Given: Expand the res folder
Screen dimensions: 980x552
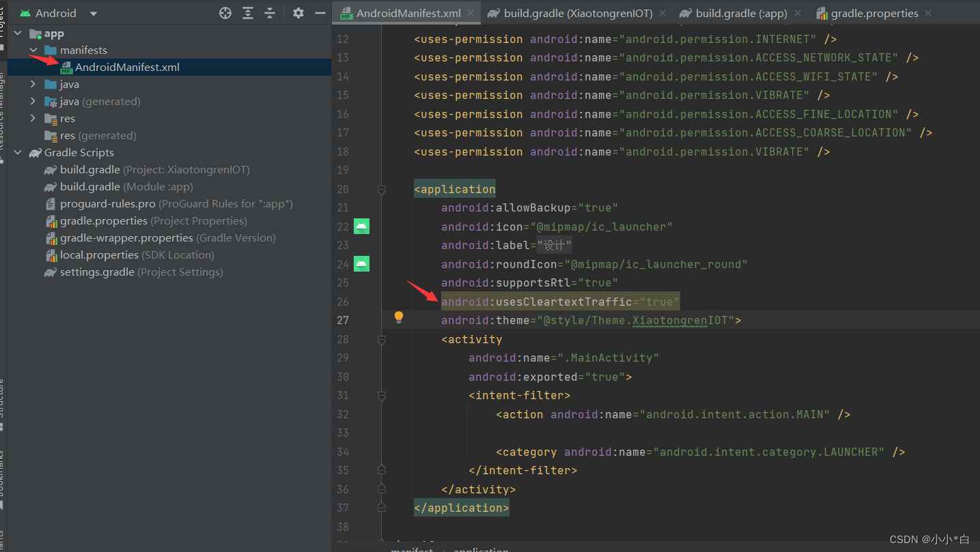Looking at the screenshot, I should point(33,119).
